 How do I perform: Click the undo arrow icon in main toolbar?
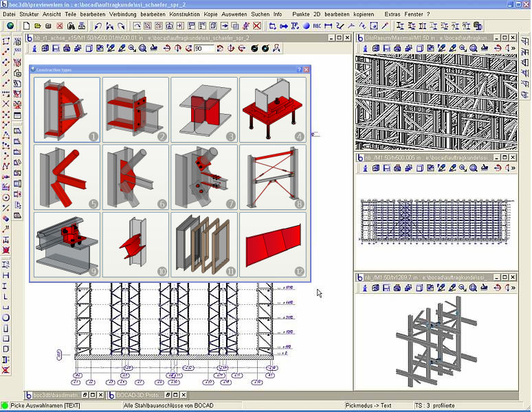[98, 26]
